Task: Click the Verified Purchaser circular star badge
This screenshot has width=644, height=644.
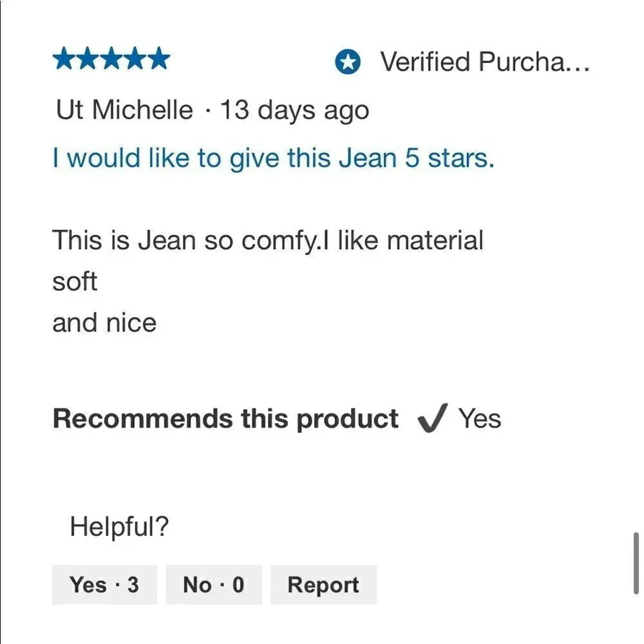Action: click(x=348, y=62)
